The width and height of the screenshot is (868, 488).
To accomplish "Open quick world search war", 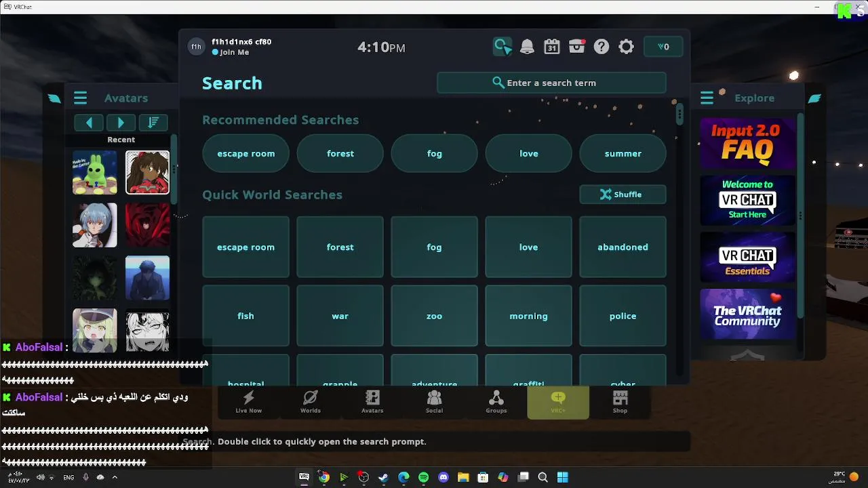I will (340, 317).
